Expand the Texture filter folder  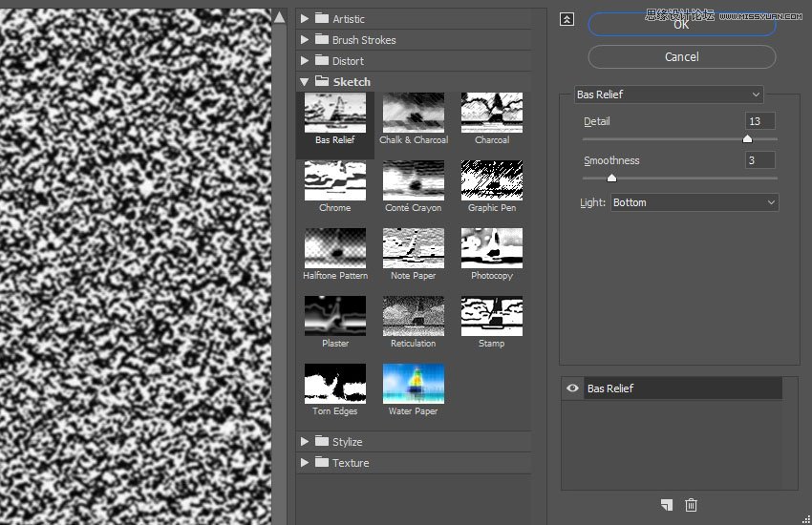point(305,463)
